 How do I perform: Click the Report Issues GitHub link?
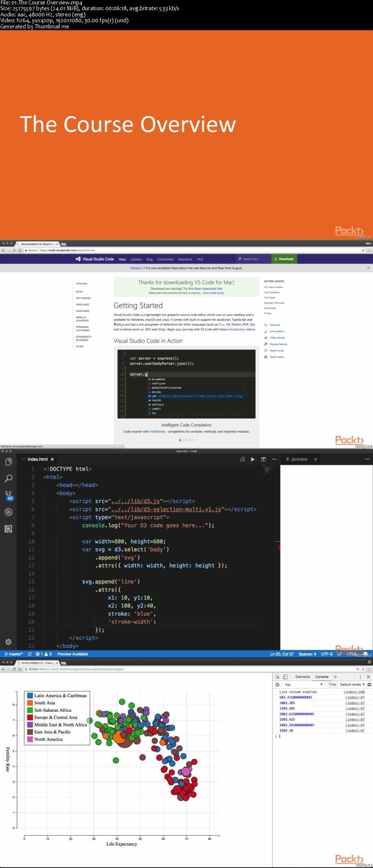click(274, 351)
